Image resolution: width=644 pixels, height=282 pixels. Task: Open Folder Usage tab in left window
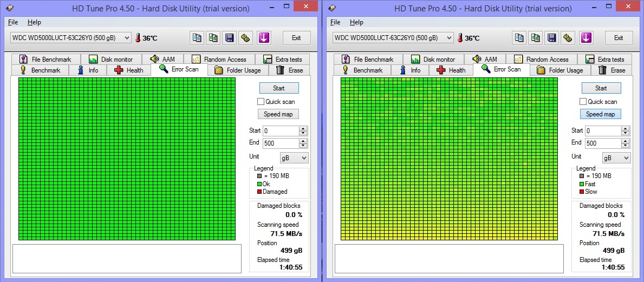238,70
